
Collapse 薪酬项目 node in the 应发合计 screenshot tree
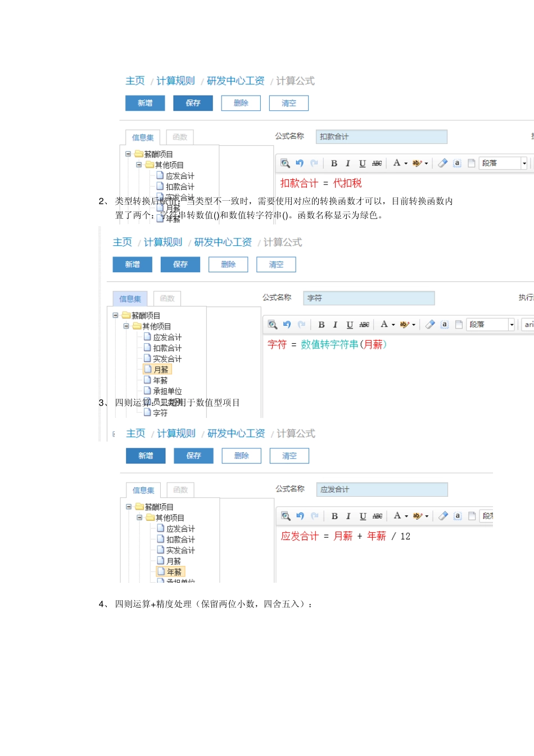pos(129,507)
